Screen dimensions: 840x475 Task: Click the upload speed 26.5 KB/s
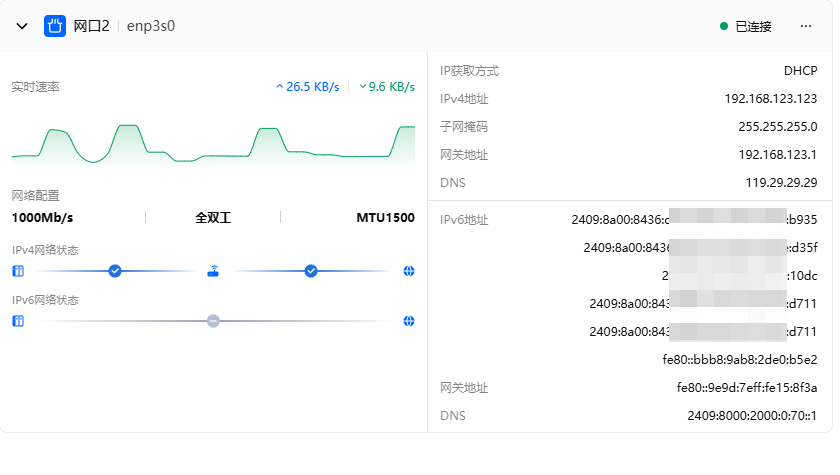[310, 87]
